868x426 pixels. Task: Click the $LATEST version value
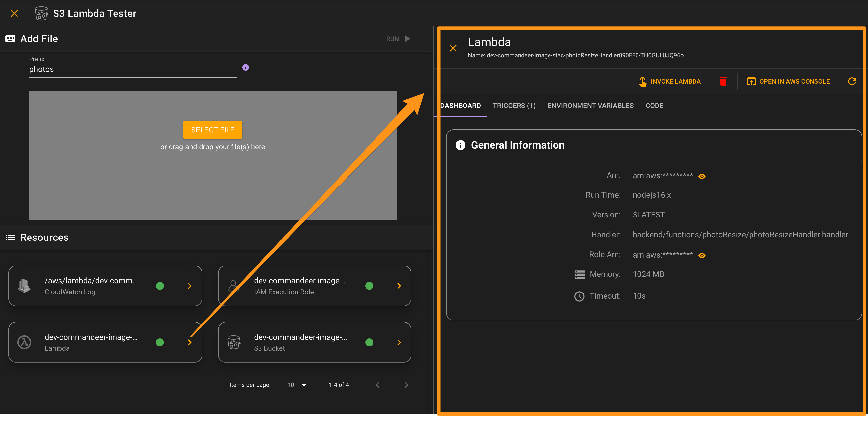(x=648, y=215)
